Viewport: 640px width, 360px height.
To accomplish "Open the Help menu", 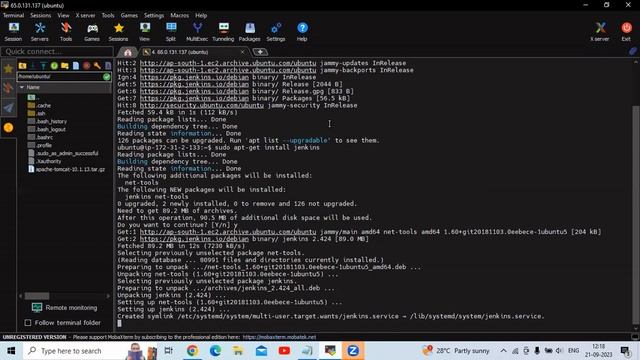I will point(201,16).
